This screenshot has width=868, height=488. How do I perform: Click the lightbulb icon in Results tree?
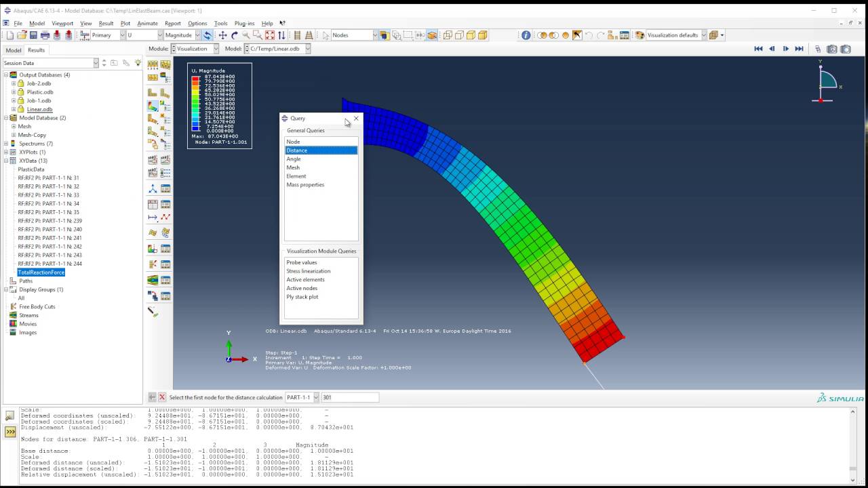point(138,63)
